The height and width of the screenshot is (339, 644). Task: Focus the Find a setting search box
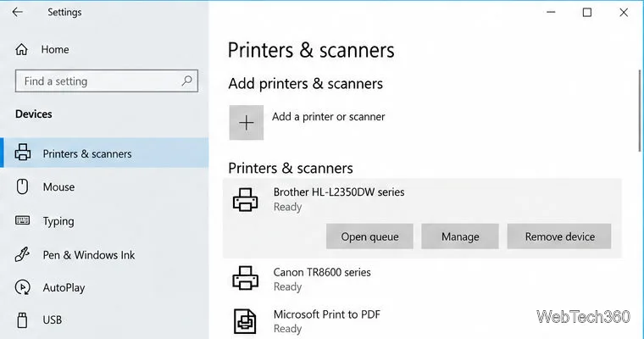(x=107, y=81)
